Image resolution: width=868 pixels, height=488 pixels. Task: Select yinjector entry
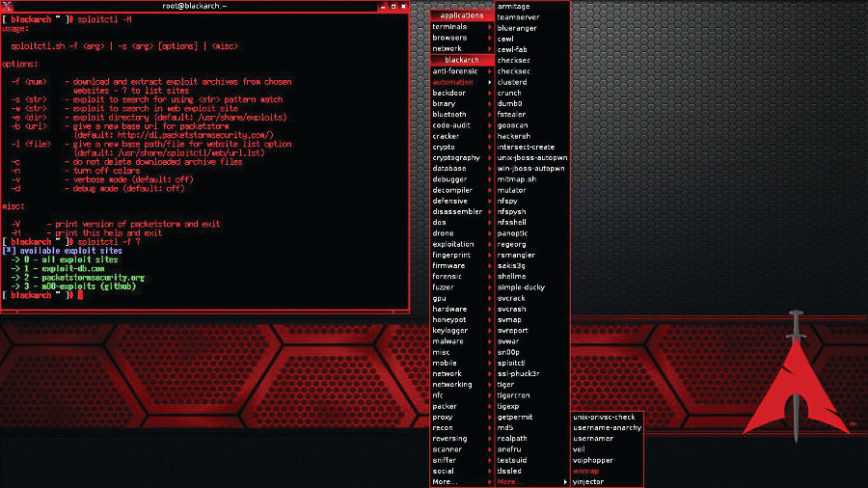pyautogui.click(x=588, y=482)
